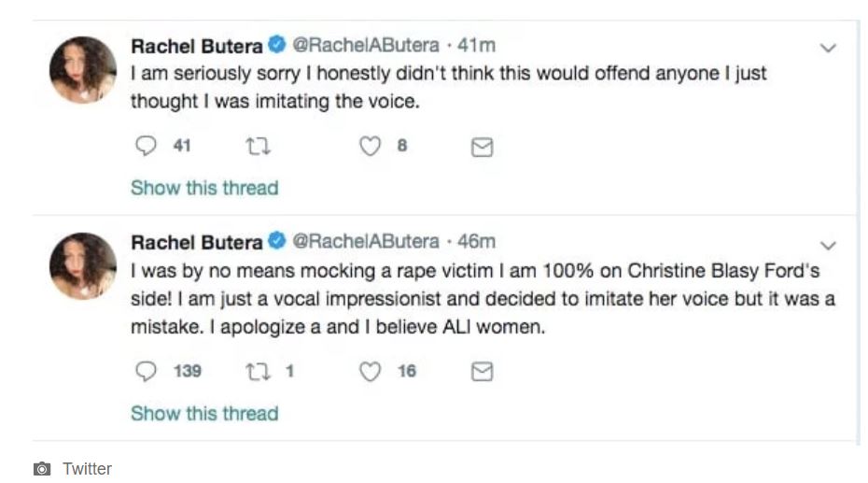Click the camera icon beside Twitter caption
Viewport: 868px width, 483px height.
[x=41, y=469]
